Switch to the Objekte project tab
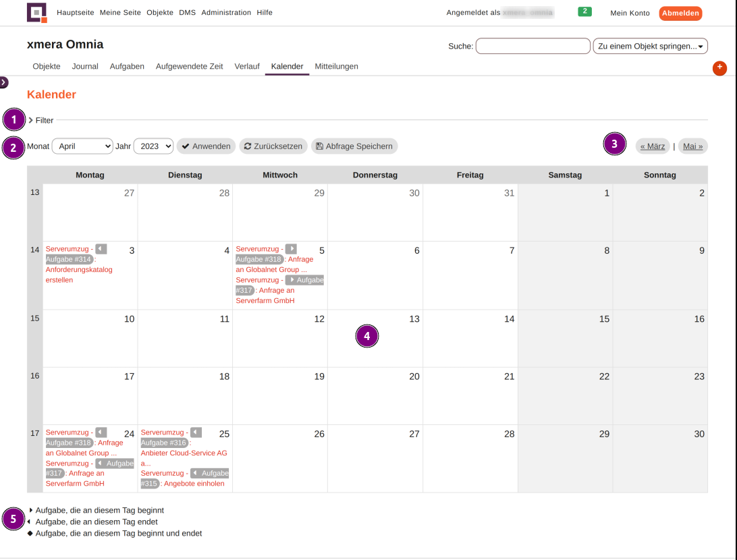Viewport: 737px width, 560px height. [x=47, y=66]
